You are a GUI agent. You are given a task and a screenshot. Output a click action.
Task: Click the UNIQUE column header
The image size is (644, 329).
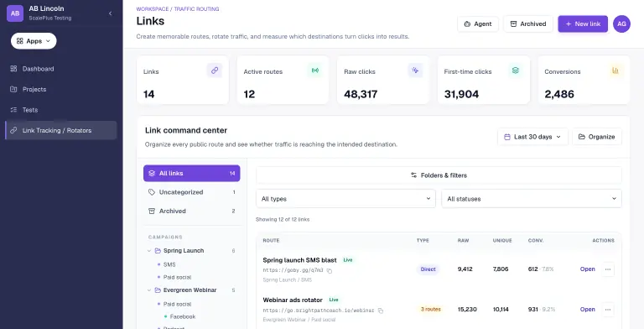click(x=502, y=241)
